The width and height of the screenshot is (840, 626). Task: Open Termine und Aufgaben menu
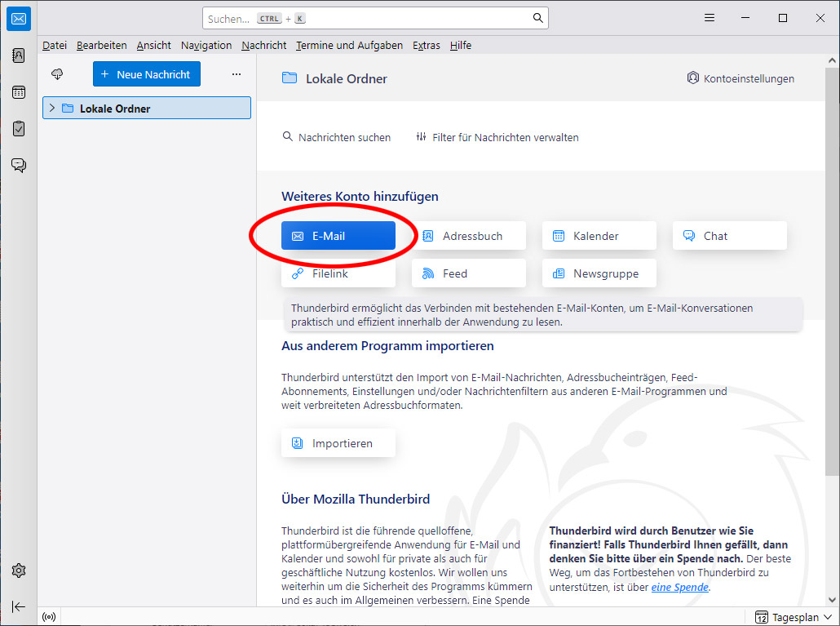coord(349,45)
